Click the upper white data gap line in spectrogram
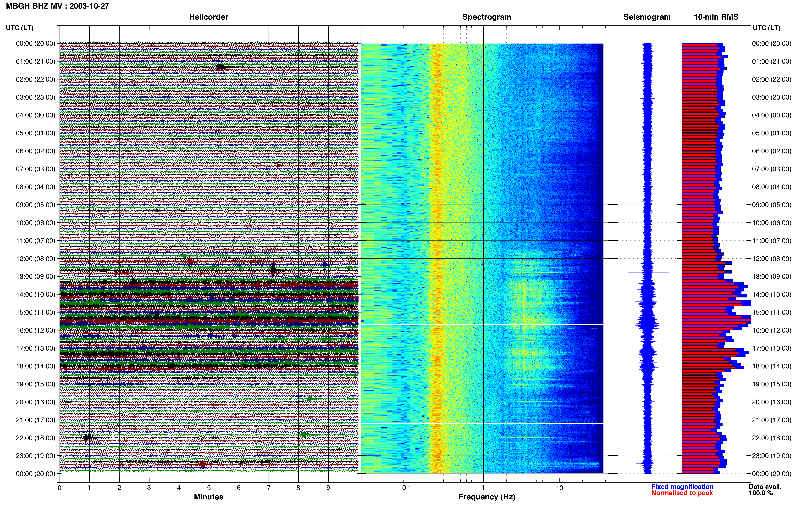Viewport: 812px width, 508px height. 482,324
